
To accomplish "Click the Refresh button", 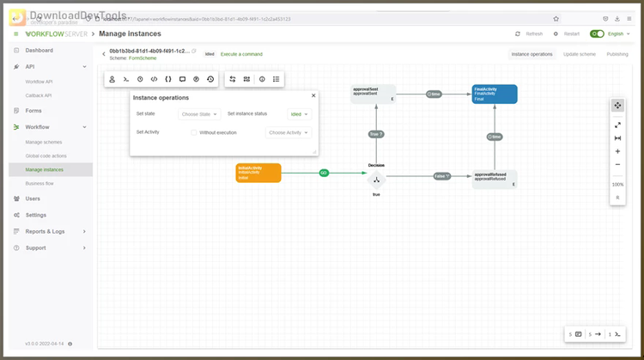I will coord(530,34).
